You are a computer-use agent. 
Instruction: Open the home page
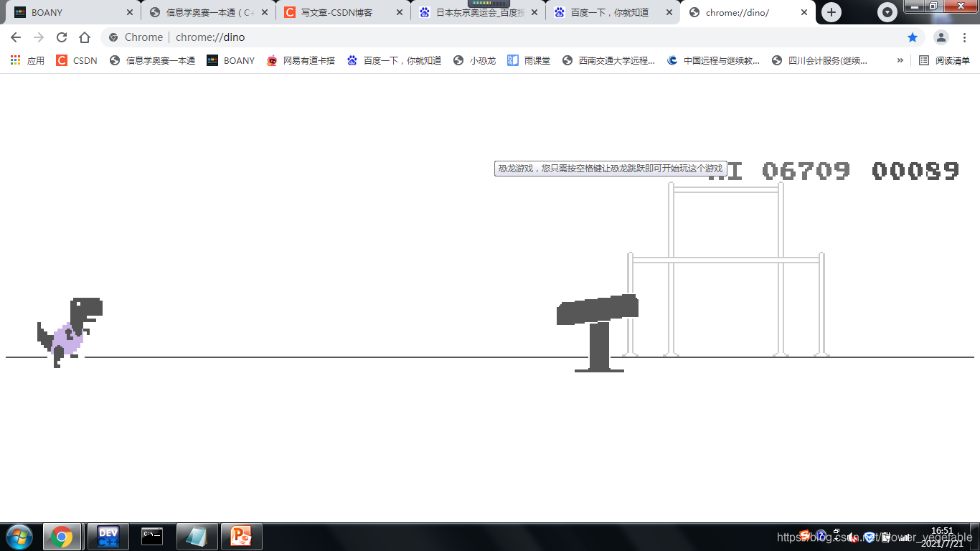[x=85, y=37]
